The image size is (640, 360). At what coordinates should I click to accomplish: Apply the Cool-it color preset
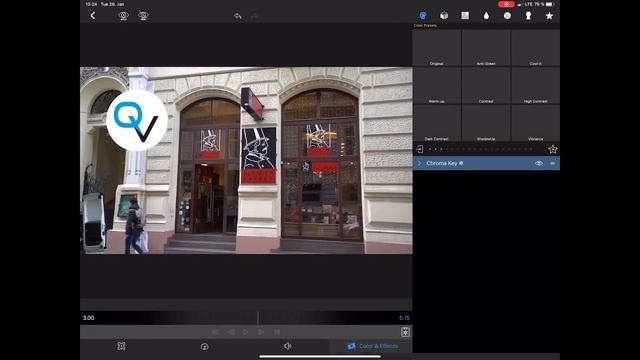pos(536,48)
